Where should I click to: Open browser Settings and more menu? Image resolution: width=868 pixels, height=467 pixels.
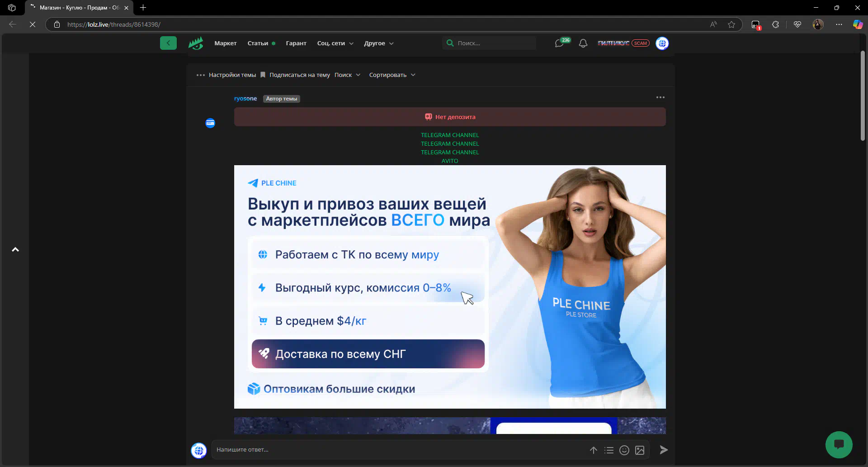pyautogui.click(x=839, y=24)
